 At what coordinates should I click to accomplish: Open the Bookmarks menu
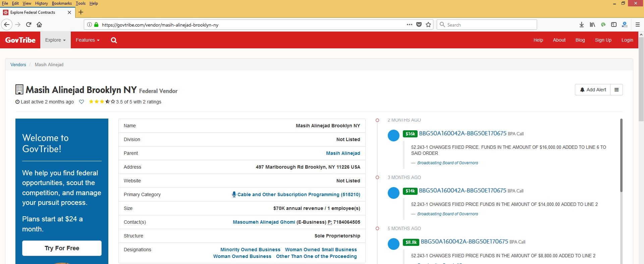click(62, 3)
